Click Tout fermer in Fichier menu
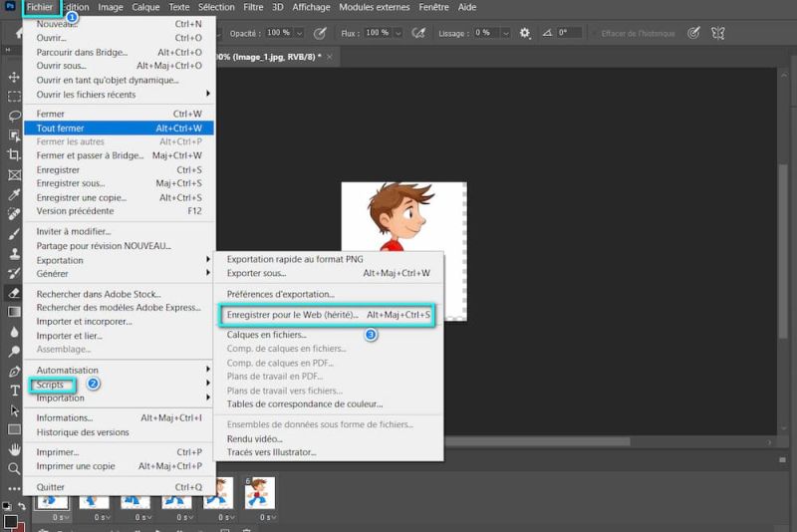Screen dimensions: 797x532 (61, 129)
